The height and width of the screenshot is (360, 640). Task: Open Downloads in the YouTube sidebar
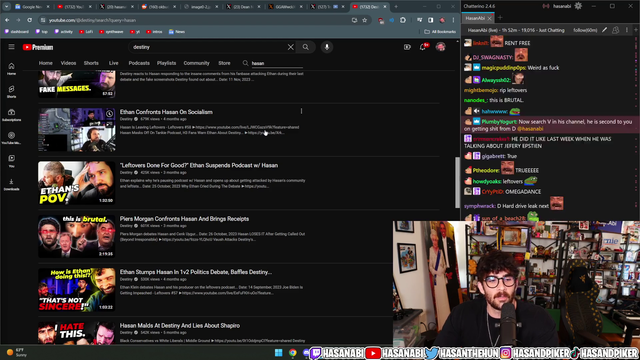coord(11,184)
